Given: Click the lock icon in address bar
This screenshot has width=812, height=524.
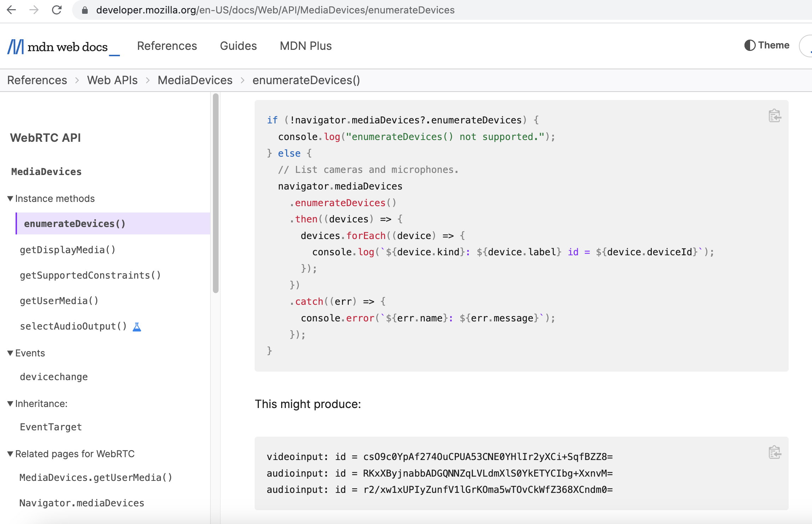Looking at the screenshot, I should (85, 10).
